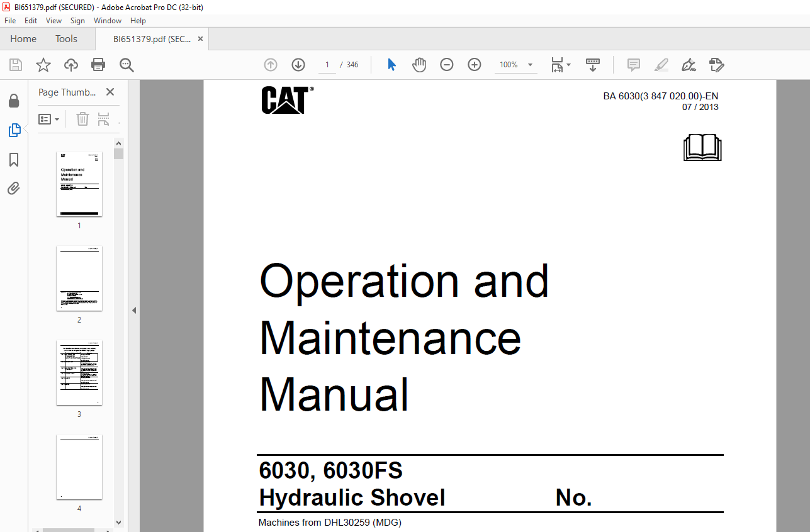
Task: Click the delete pages trash icon
Action: (82, 119)
